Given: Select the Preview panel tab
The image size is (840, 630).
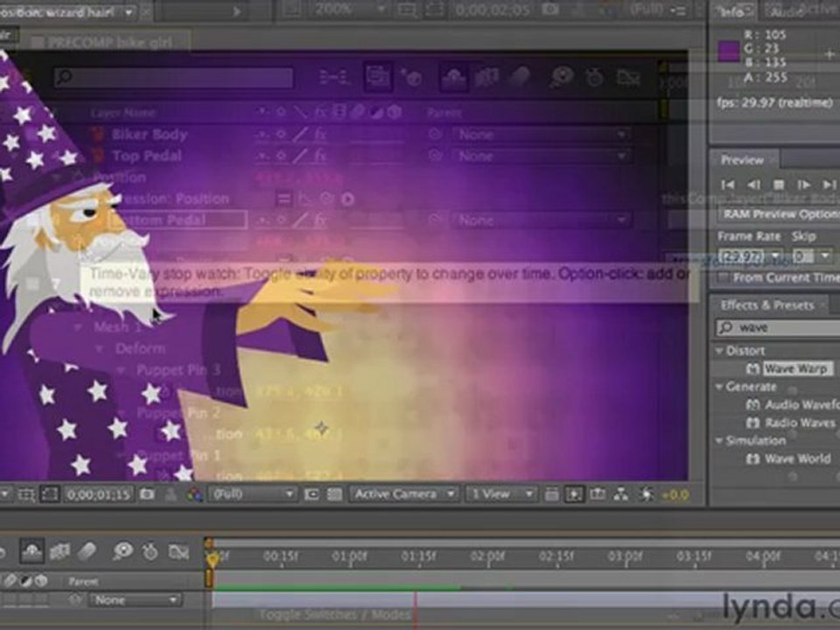Looking at the screenshot, I should (x=742, y=159).
